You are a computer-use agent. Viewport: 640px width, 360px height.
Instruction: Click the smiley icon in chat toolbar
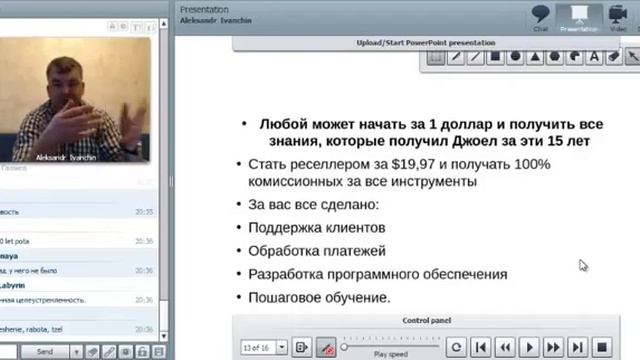126,351
